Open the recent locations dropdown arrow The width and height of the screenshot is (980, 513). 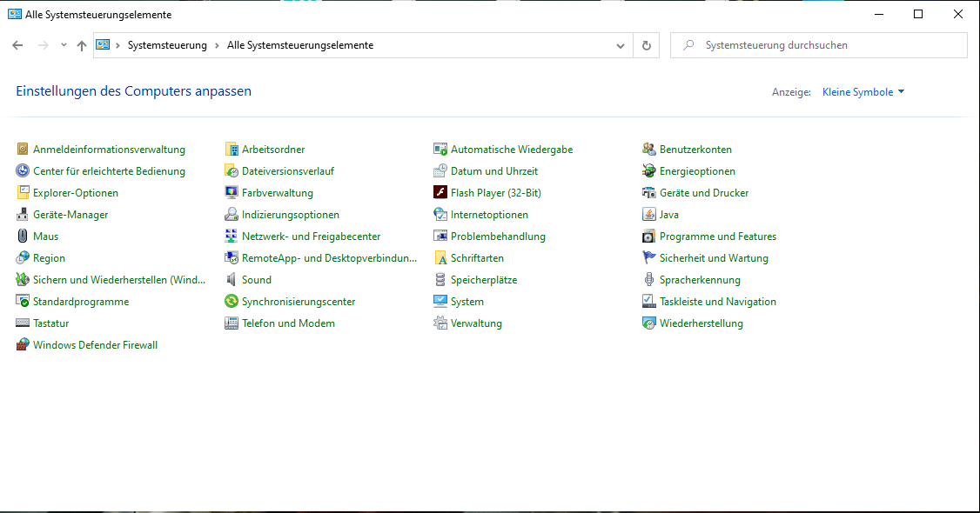click(64, 45)
